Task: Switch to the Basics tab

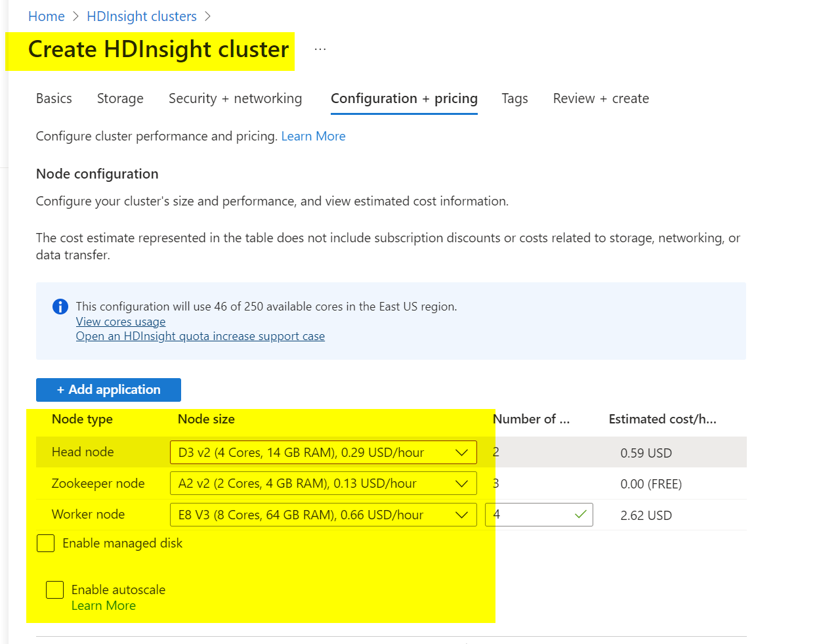Action: (x=54, y=98)
